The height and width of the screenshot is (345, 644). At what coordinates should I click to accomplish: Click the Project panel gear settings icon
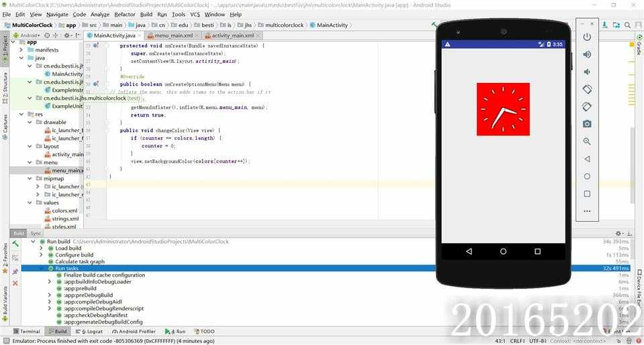click(67, 36)
